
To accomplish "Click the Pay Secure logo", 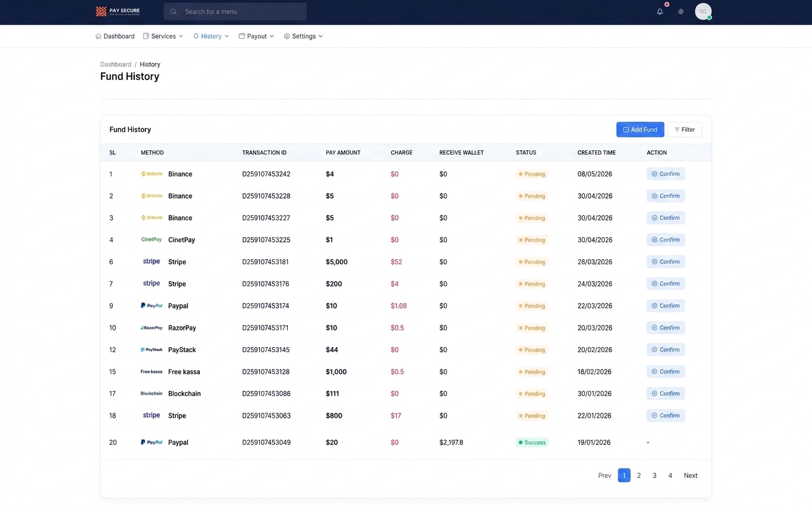I will point(118,11).
